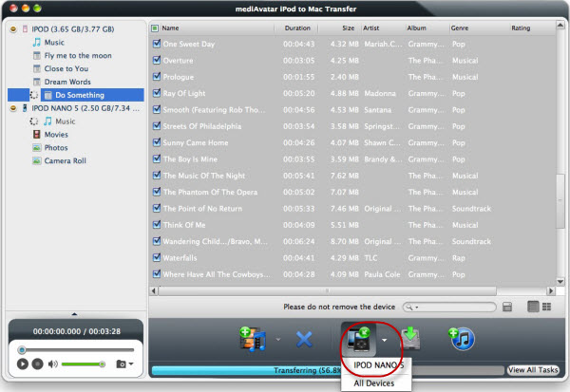Open dropdown arrow next to add files

(x=278, y=340)
